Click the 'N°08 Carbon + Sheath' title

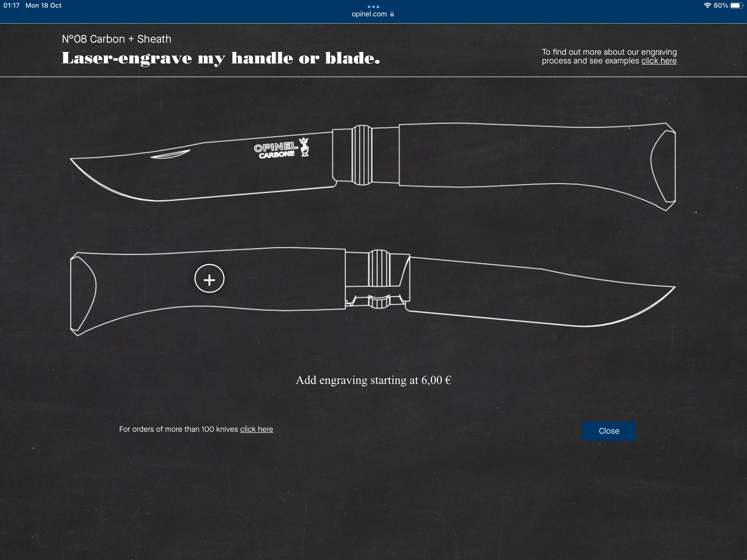click(116, 39)
